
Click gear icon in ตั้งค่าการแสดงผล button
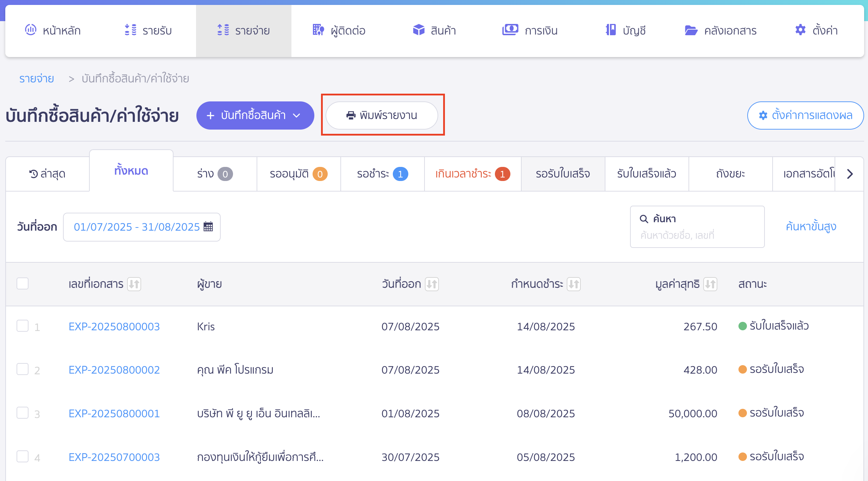pyautogui.click(x=763, y=115)
